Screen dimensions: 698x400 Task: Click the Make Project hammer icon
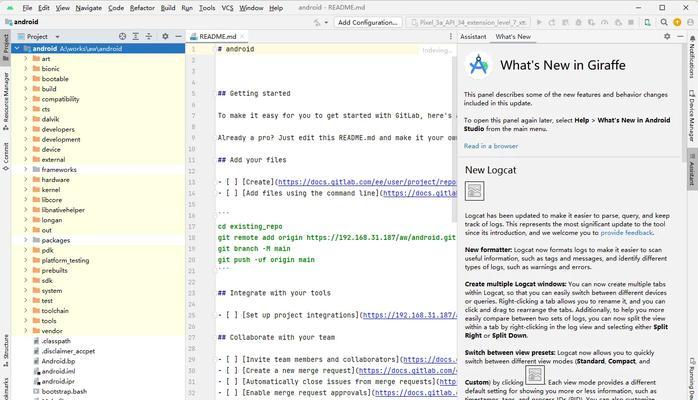pyautogui.click(x=317, y=22)
